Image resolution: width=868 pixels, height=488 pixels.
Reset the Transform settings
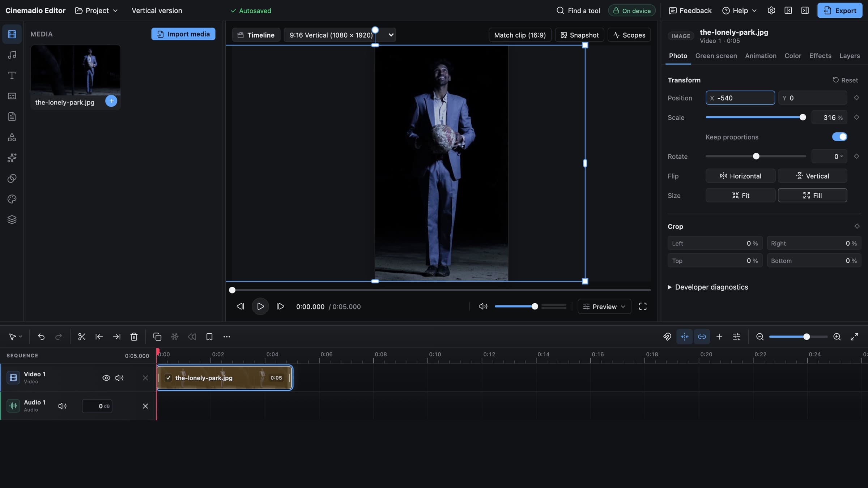[x=845, y=80]
